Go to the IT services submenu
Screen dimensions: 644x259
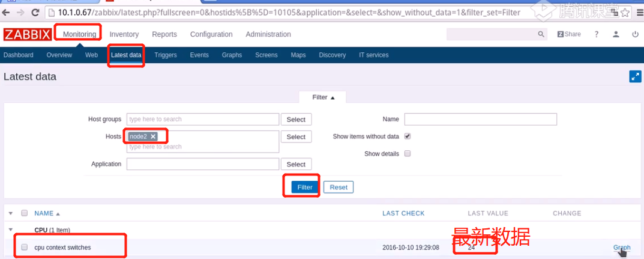point(374,55)
